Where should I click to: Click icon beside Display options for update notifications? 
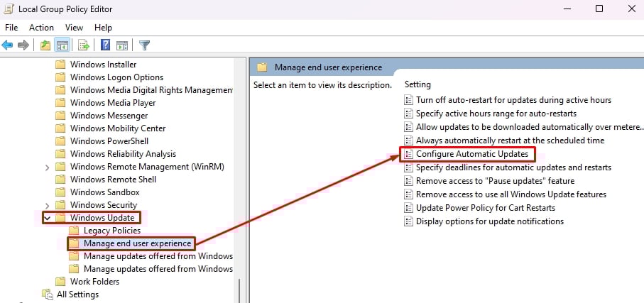point(408,221)
